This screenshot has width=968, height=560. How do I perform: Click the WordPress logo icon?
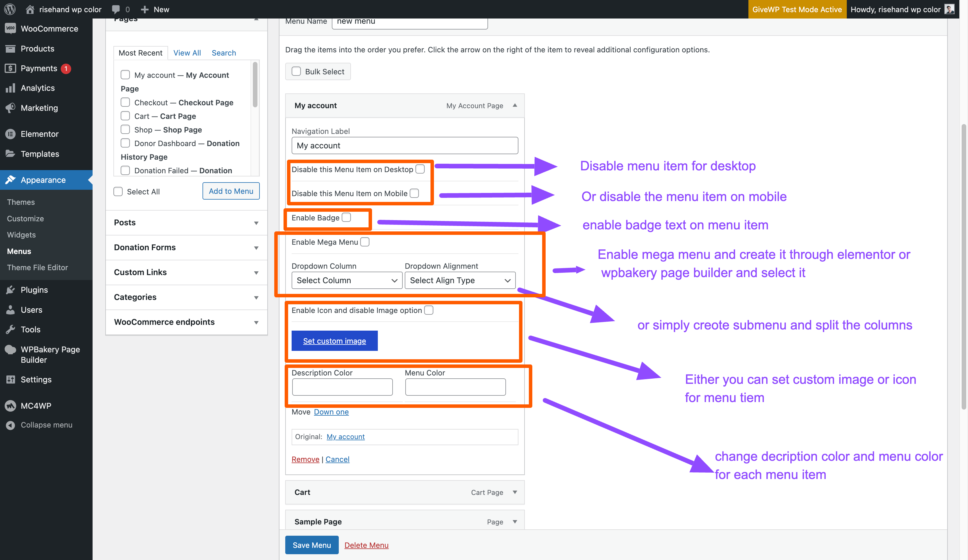pos(10,9)
